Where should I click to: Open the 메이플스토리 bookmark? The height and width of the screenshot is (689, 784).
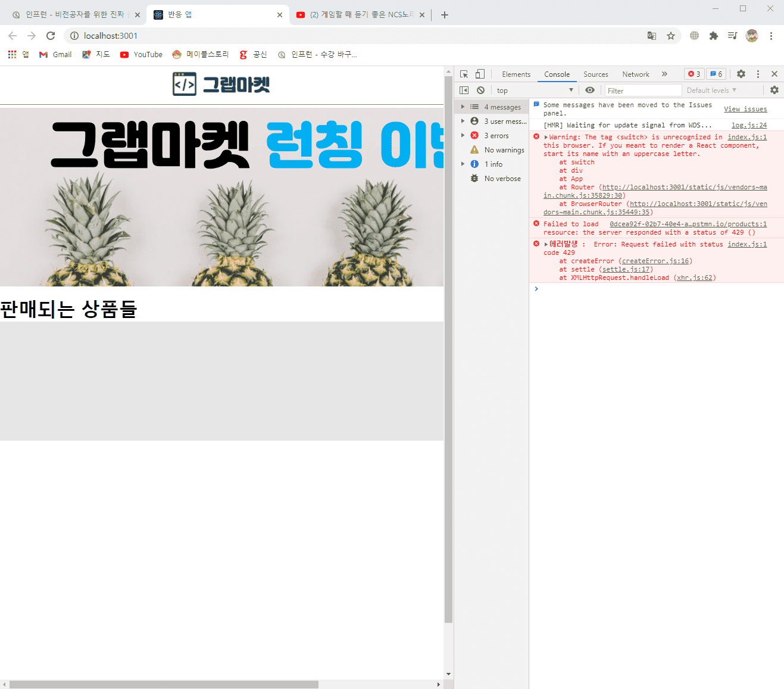click(x=201, y=54)
